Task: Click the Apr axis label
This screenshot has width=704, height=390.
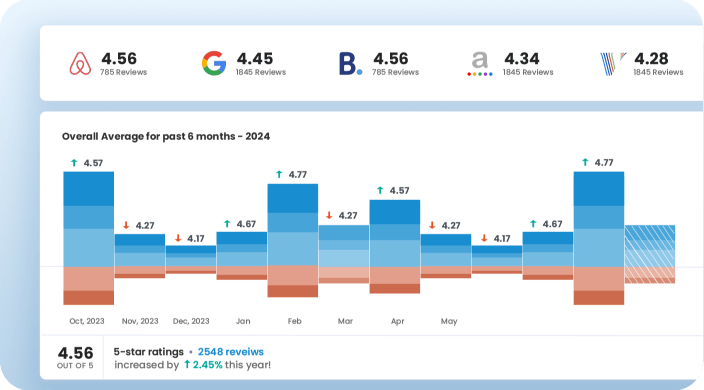Action: 397,321
